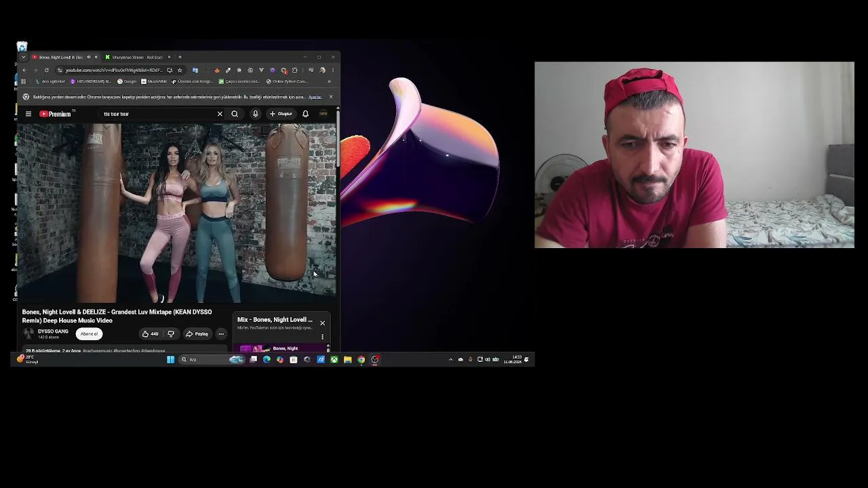This screenshot has height=488, width=868.
Task: Open Xbox app from taskbar
Action: tap(334, 359)
